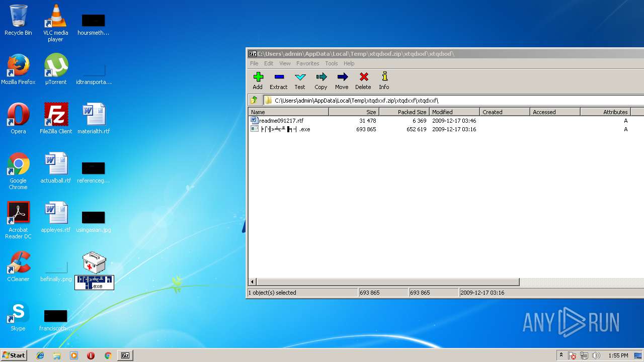Open Windows Media Player taskbar icon

pyautogui.click(x=74, y=355)
